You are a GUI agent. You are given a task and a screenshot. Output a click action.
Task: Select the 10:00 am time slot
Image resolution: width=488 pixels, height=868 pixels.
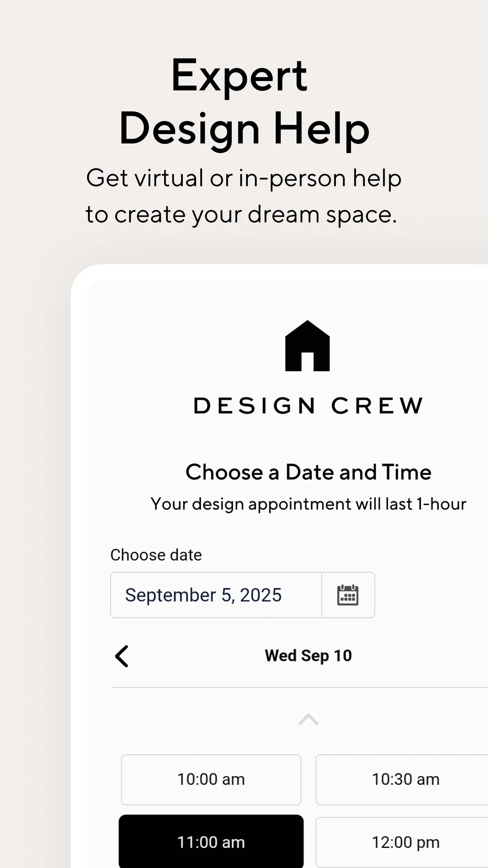tap(211, 780)
